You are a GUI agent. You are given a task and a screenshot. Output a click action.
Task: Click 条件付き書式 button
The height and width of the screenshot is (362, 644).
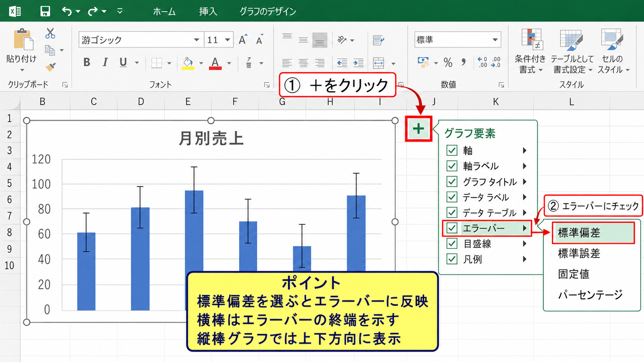coord(530,51)
